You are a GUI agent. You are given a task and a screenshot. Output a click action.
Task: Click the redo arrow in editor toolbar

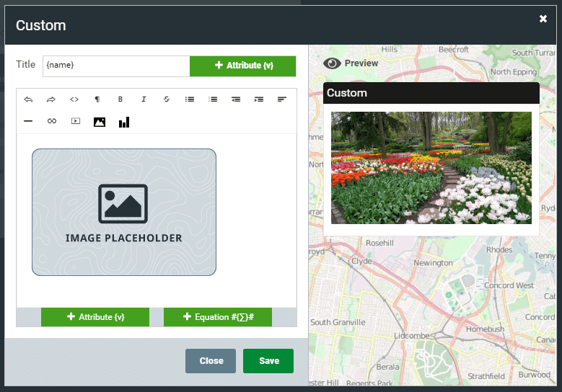coord(51,99)
